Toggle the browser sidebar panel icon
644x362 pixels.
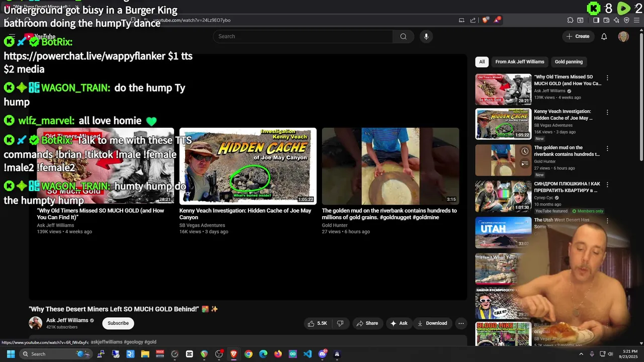(596, 20)
